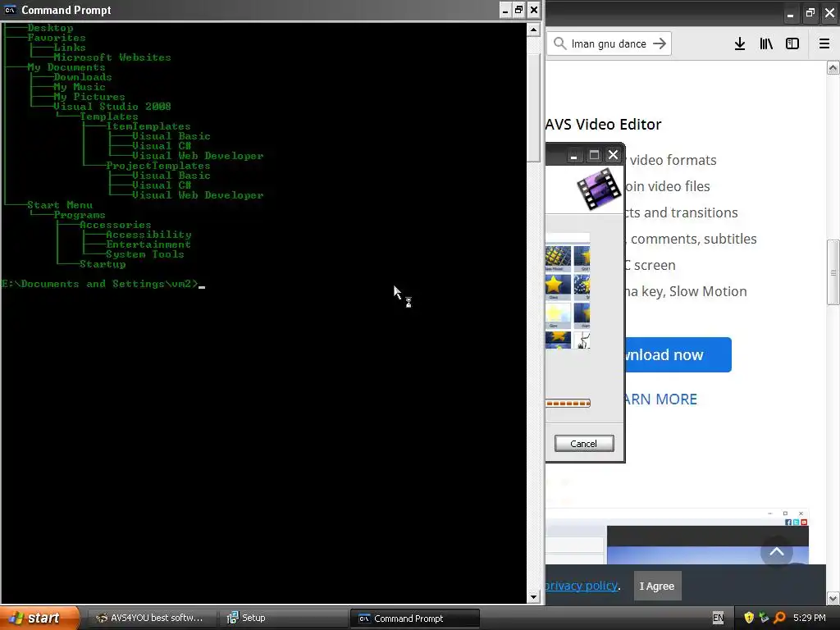The width and height of the screenshot is (840, 630).
Task: Click the Command Prompt title bar icon
Action: (x=10, y=10)
